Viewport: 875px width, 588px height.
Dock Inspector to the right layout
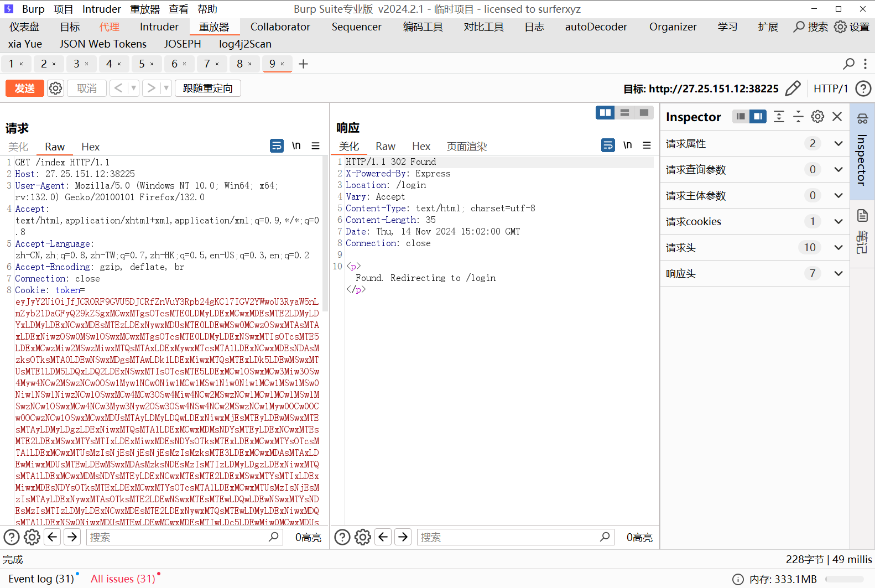(758, 117)
